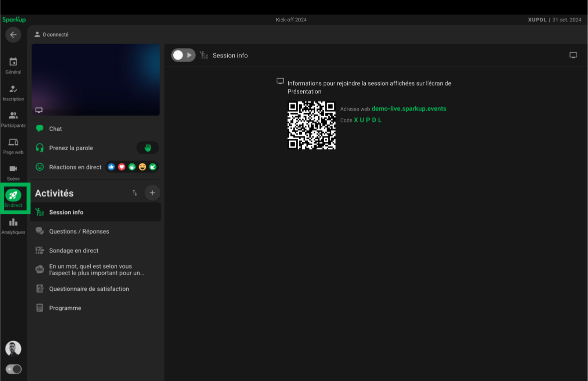Open the Scène camera section
Screen dimensions: 588x381
click(13, 172)
